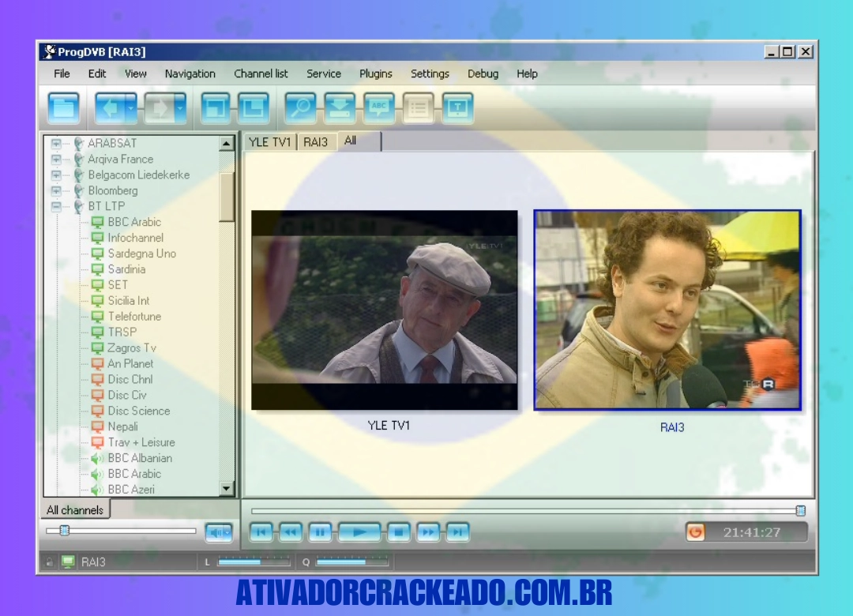Viewport: 853px width, 616px height.
Task: Click the greyed list toolbar icon
Action: coord(419,107)
